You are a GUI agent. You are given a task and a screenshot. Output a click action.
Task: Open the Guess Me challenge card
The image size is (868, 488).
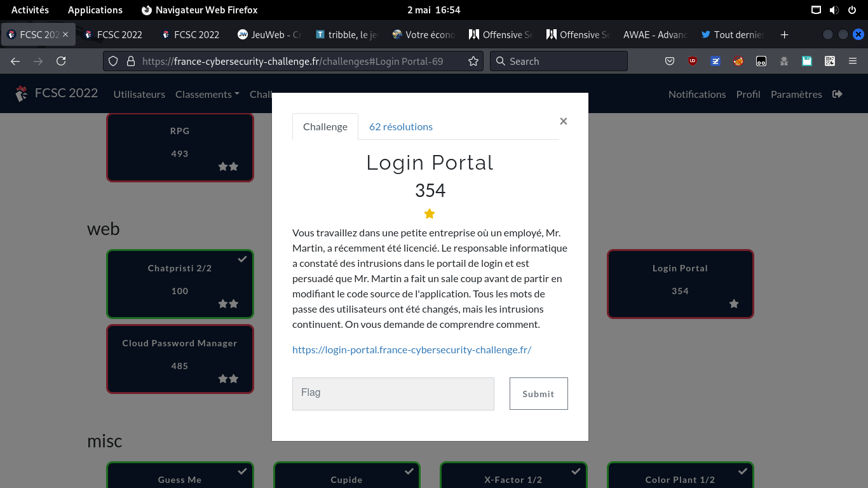pyautogui.click(x=180, y=475)
